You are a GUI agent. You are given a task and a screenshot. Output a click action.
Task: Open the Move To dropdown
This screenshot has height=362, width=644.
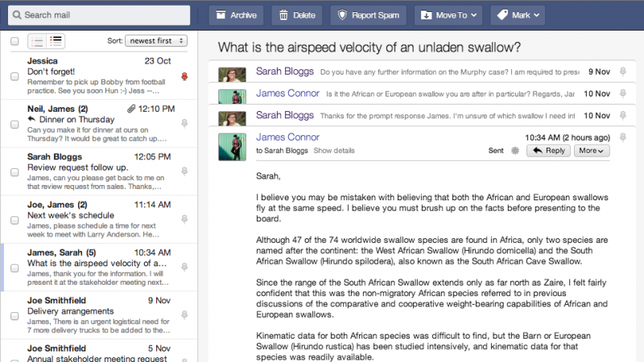(x=448, y=15)
